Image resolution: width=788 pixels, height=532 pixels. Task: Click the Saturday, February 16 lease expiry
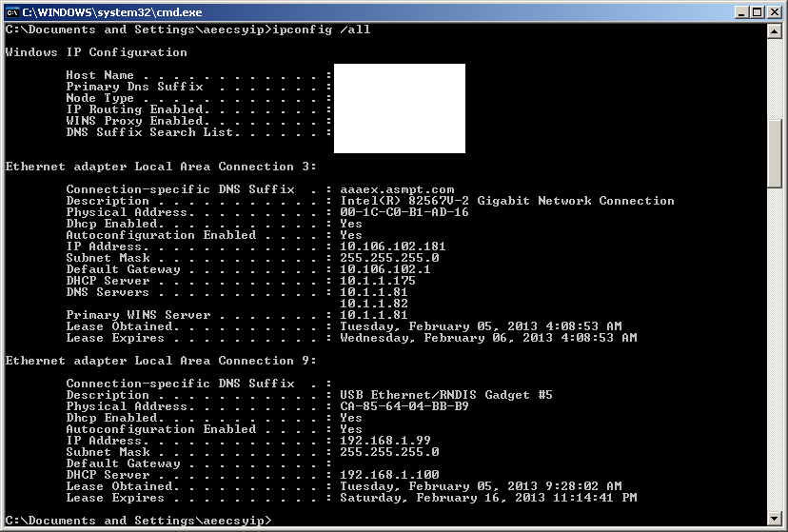tap(488, 498)
